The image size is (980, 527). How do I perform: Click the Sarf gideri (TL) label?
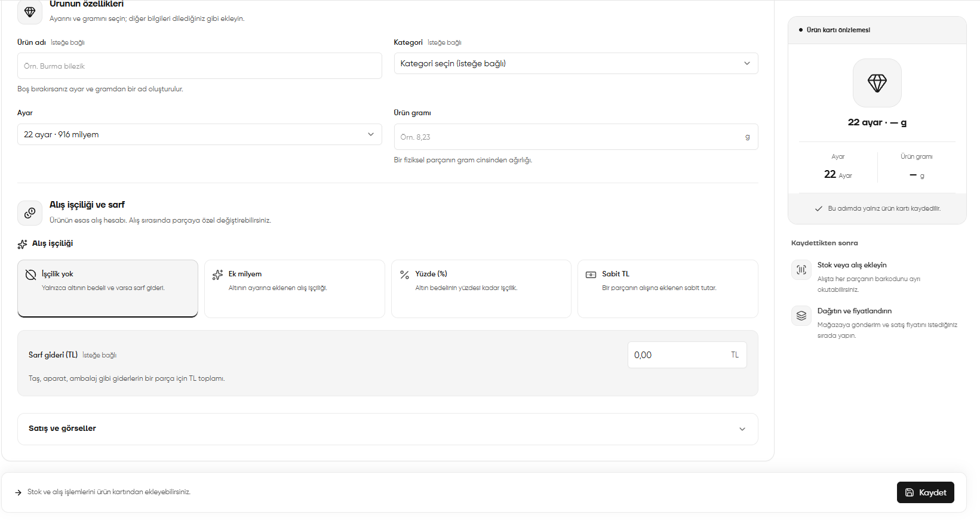point(53,355)
